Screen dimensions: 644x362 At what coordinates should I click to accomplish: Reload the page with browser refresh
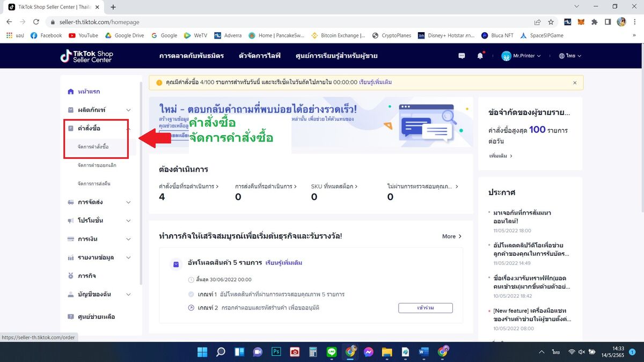click(x=36, y=22)
